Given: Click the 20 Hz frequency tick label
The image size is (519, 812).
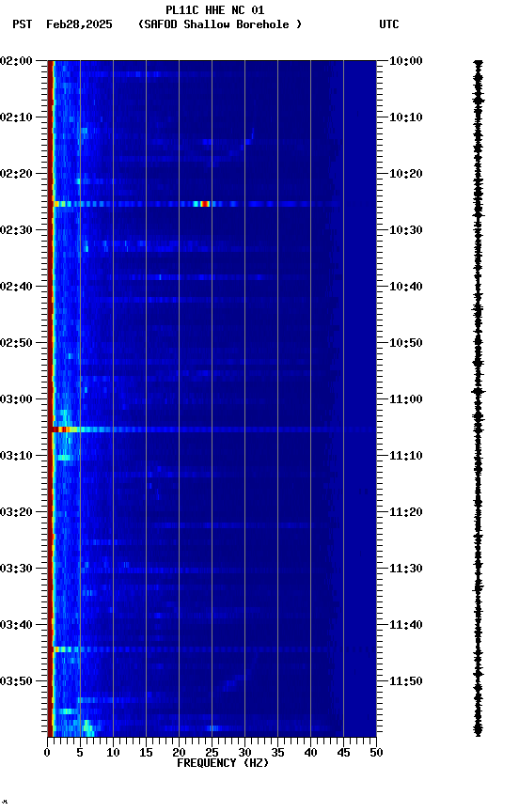Looking at the screenshot, I should tap(179, 753).
